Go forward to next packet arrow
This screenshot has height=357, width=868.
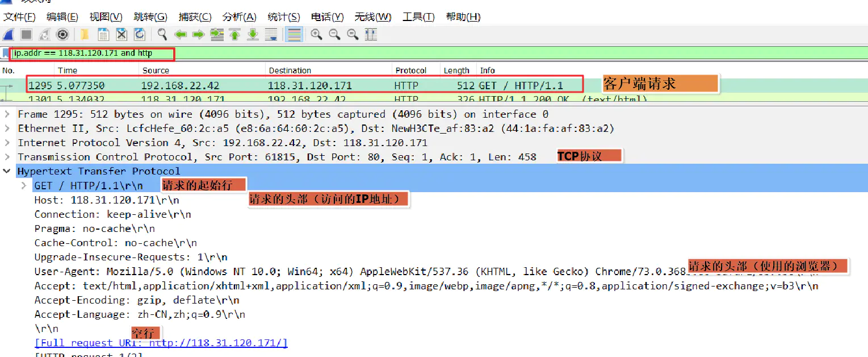click(x=198, y=35)
